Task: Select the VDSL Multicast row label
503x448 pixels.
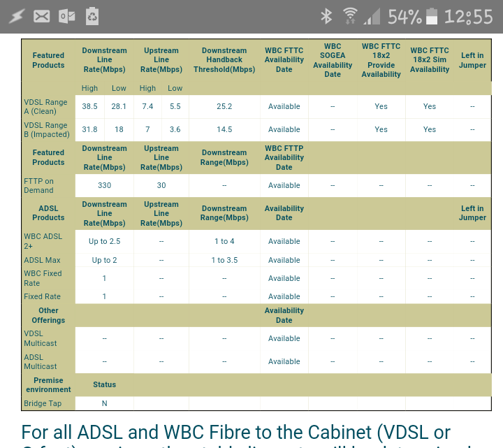Action: pyautogui.click(x=41, y=338)
